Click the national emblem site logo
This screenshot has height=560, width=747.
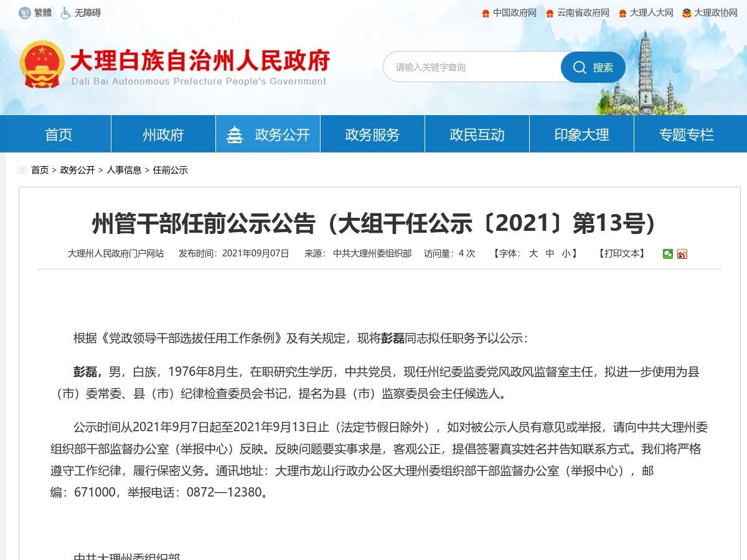click(42, 64)
